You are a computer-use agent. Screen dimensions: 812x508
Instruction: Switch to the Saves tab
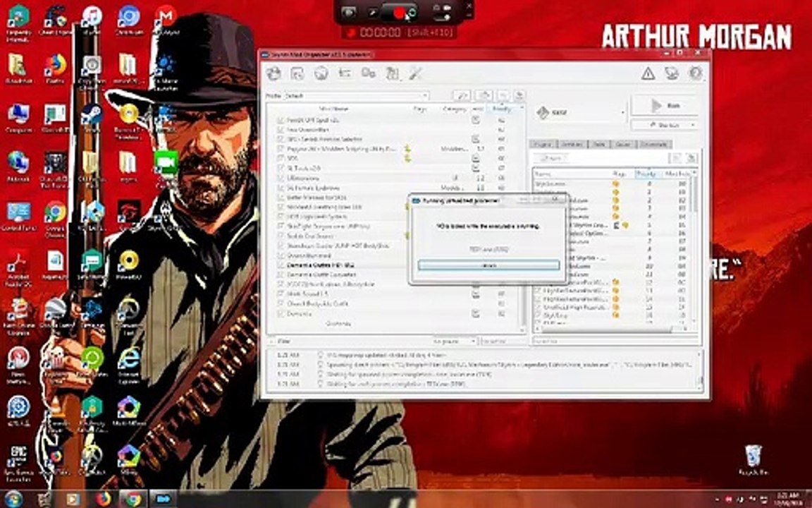tap(623, 144)
